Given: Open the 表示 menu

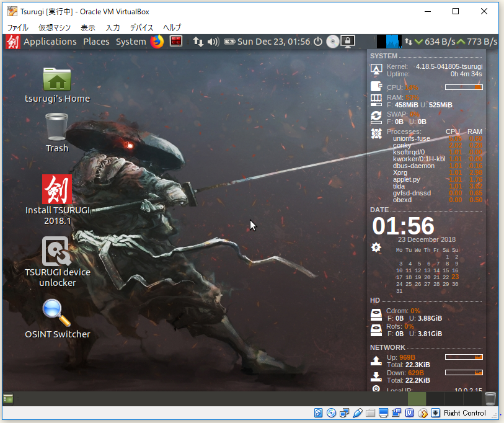Looking at the screenshot, I should click(x=88, y=28).
